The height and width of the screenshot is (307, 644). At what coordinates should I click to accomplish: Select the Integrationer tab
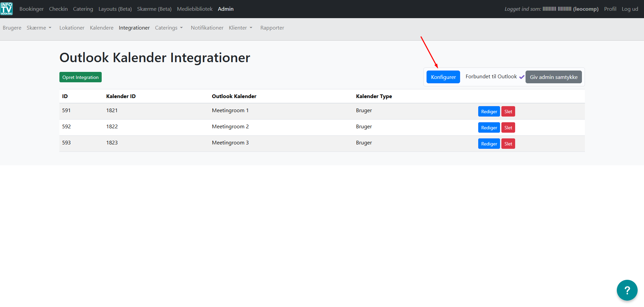(134, 28)
